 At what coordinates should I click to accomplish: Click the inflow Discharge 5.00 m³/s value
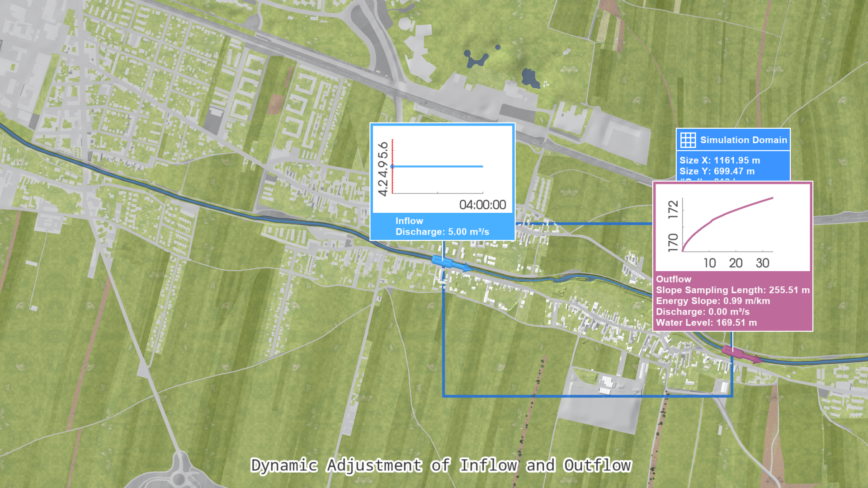[468, 232]
